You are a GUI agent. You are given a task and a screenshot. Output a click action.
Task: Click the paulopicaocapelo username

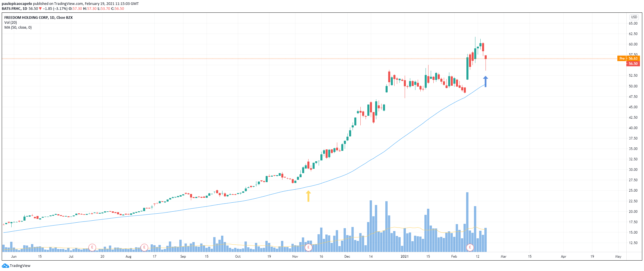(x=17, y=4)
